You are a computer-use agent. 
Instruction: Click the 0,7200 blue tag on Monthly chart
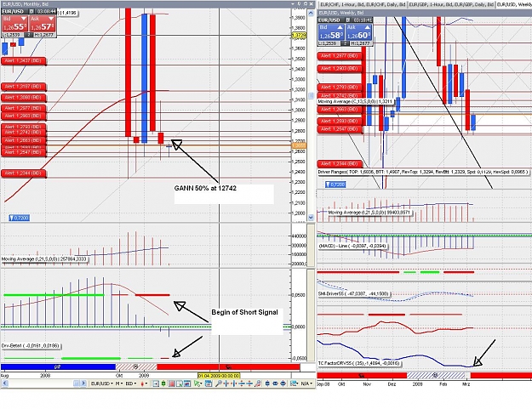point(20,218)
